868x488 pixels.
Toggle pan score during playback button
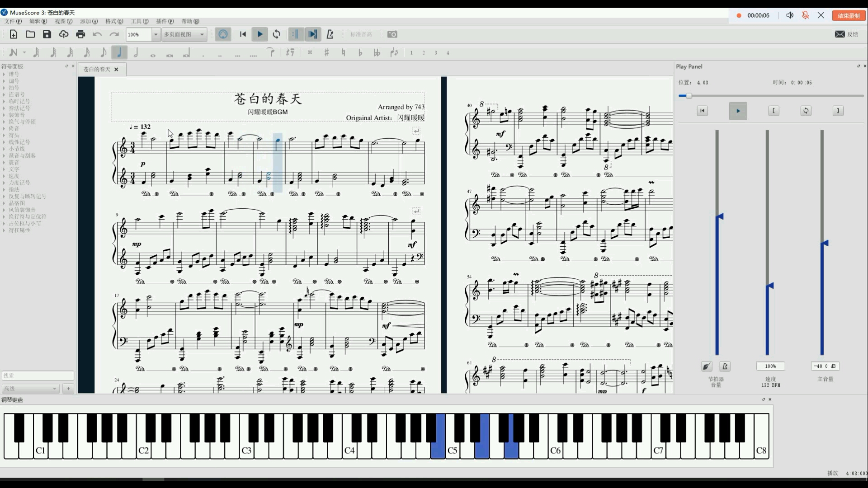click(x=312, y=34)
